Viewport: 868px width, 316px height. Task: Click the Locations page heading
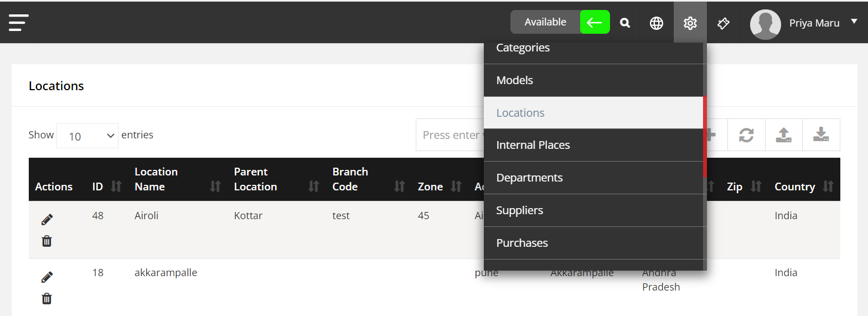56,86
